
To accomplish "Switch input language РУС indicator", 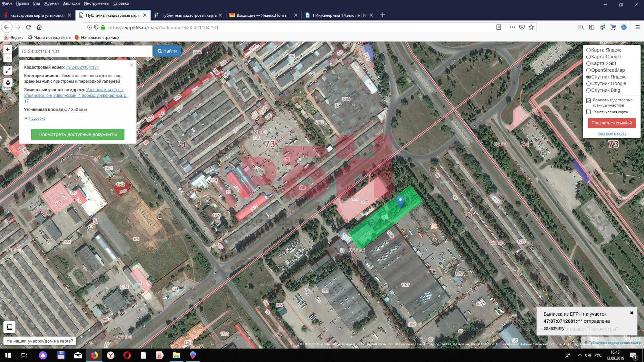I will (598, 355).
